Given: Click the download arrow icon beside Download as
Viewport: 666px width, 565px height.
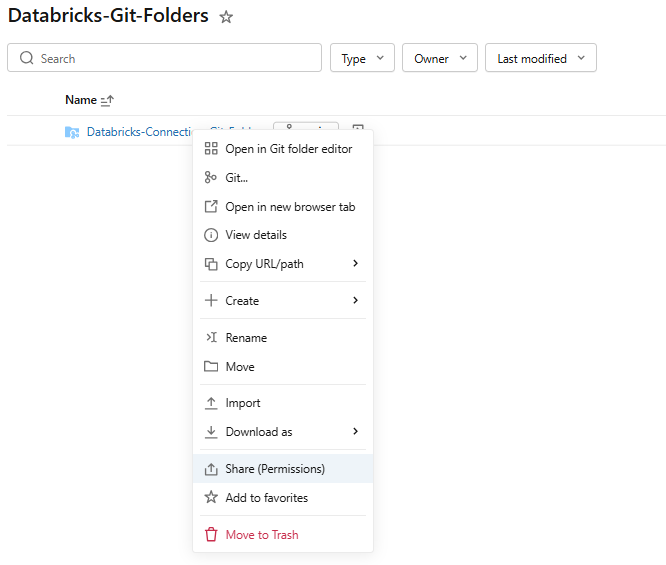Looking at the screenshot, I should [211, 432].
